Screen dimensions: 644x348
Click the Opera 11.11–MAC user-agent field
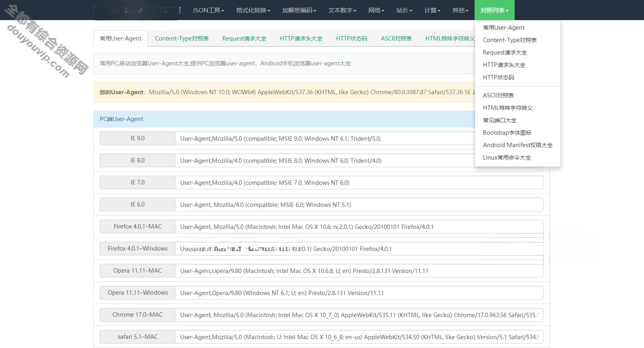click(359, 271)
